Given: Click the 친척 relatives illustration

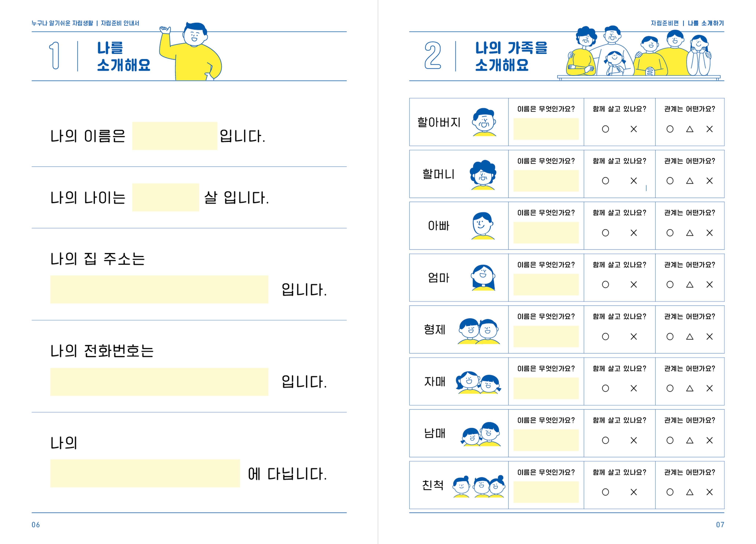Looking at the screenshot, I should click(x=479, y=487).
